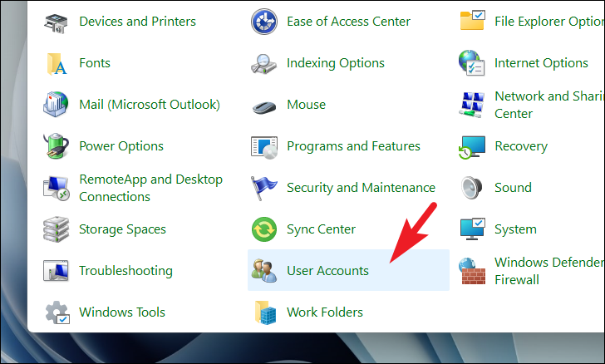Image resolution: width=605 pixels, height=364 pixels.
Task: Click the Indexing Options magnifier icon
Action: click(x=263, y=64)
